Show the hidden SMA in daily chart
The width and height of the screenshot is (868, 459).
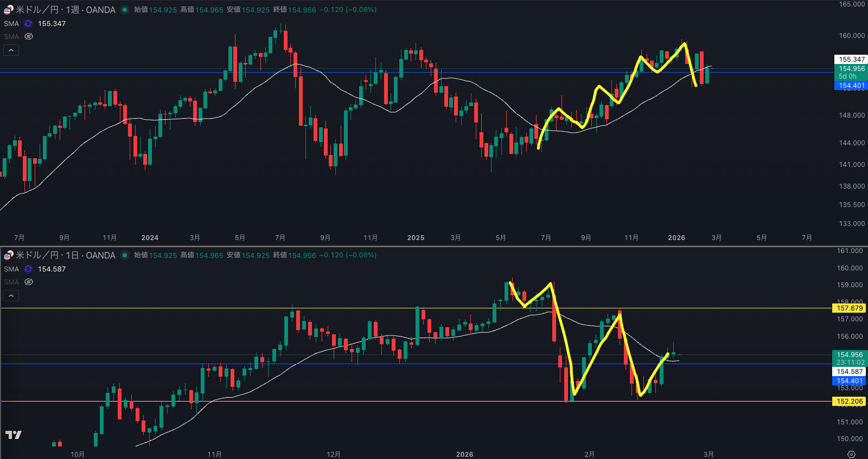tap(29, 282)
